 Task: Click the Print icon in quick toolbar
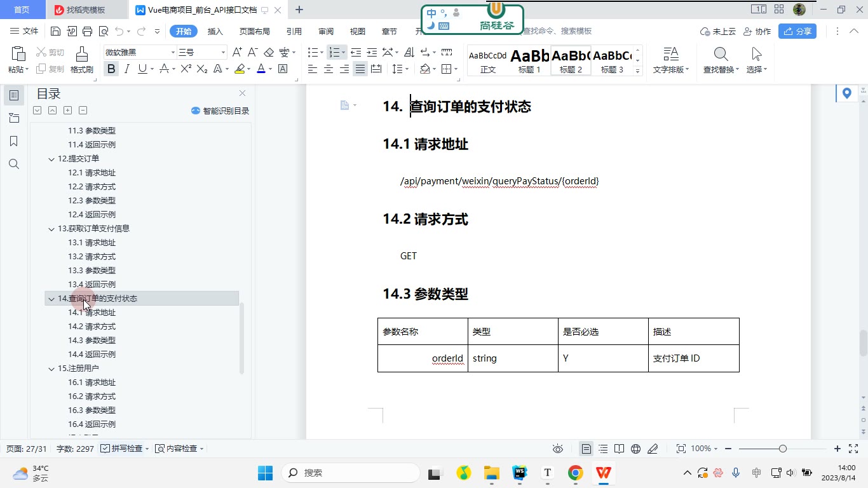coord(88,31)
